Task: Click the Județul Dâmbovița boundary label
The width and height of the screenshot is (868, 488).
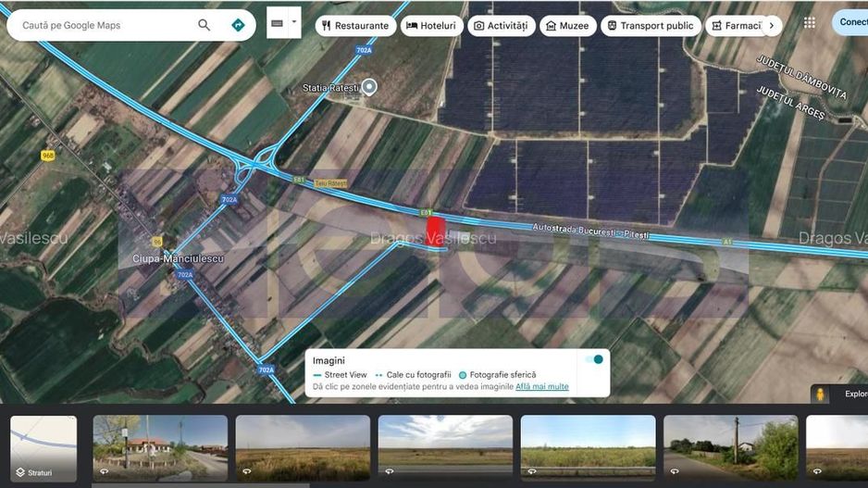Action: 801,77
